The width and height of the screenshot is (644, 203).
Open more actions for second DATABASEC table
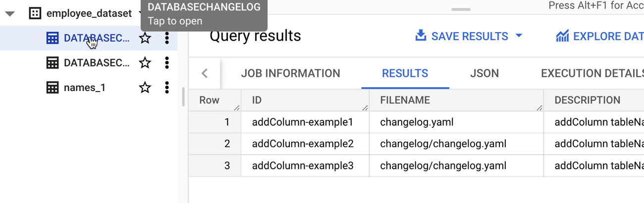[167, 63]
